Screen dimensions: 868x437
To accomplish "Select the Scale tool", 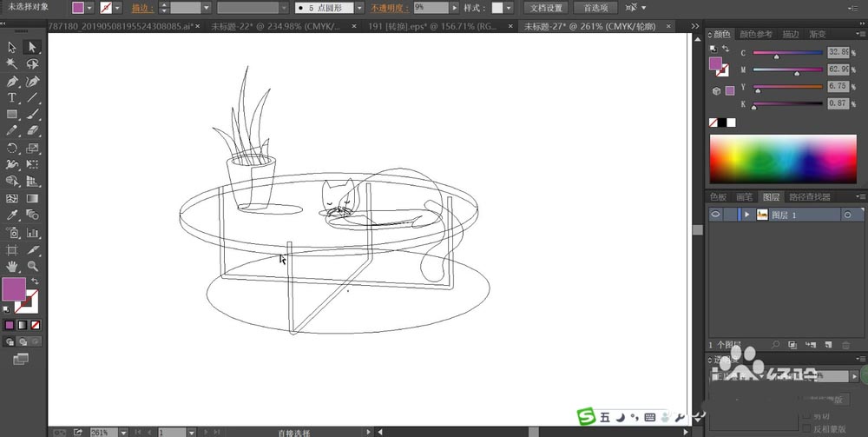I will pos(32,148).
